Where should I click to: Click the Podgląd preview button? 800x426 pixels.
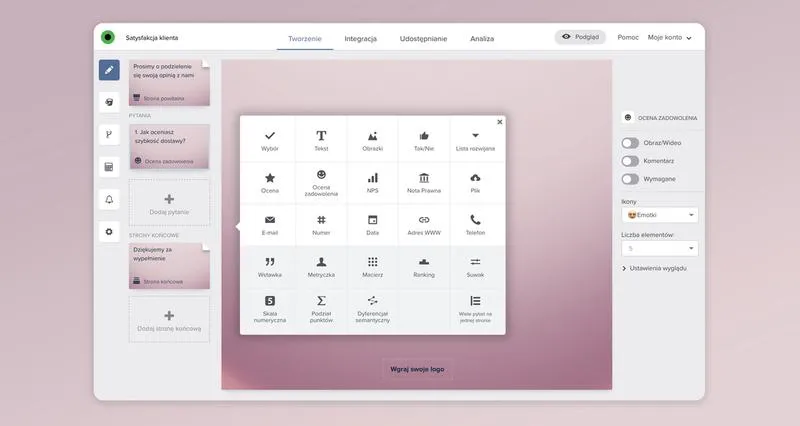click(x=580, y=37)
